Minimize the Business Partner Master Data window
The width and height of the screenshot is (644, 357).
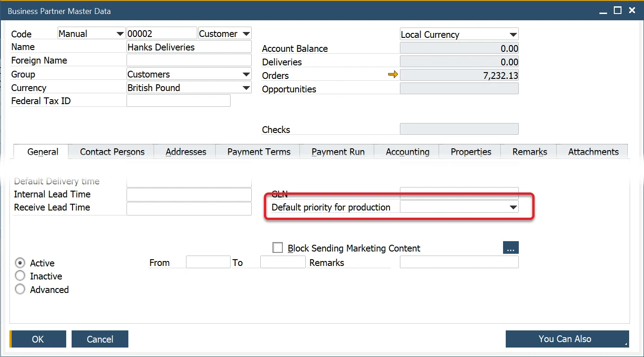click(x=603, y=10)
